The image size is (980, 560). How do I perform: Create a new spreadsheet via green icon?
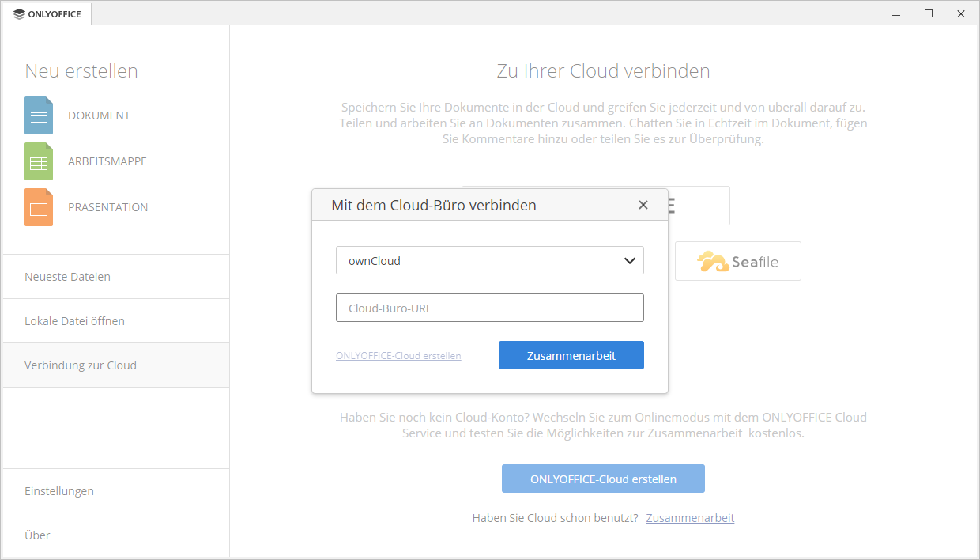point(39,161)
